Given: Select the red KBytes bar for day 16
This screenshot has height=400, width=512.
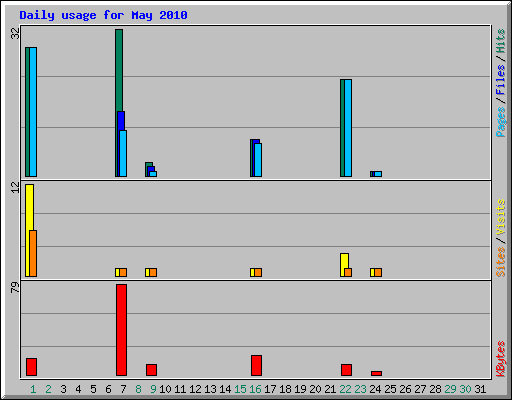Looking at the screenshot, I should pos(256,365).
